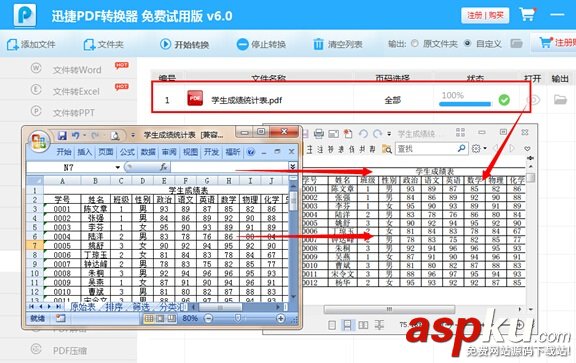Switch to the 筛选 sheet tab
The image size is (576, 363).
click(141, 307)
